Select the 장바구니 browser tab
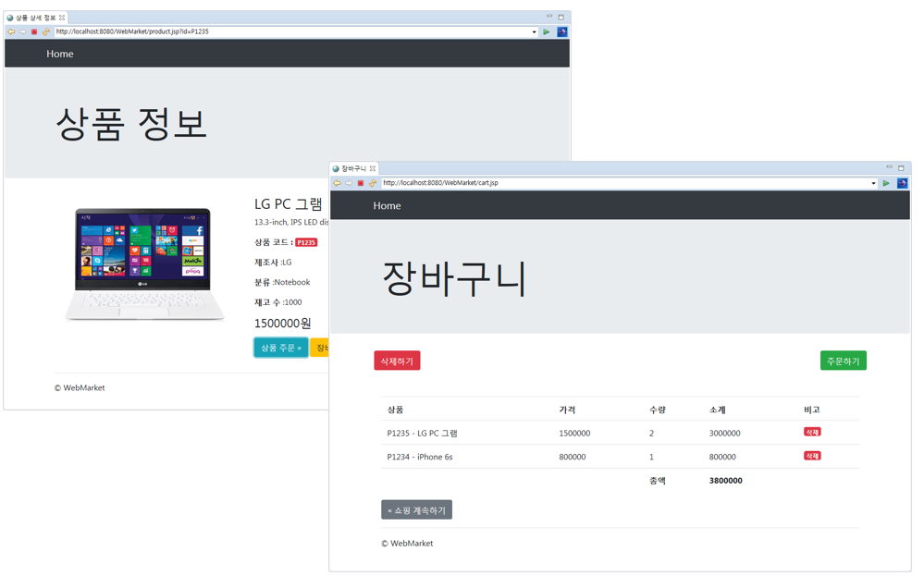 353,168
